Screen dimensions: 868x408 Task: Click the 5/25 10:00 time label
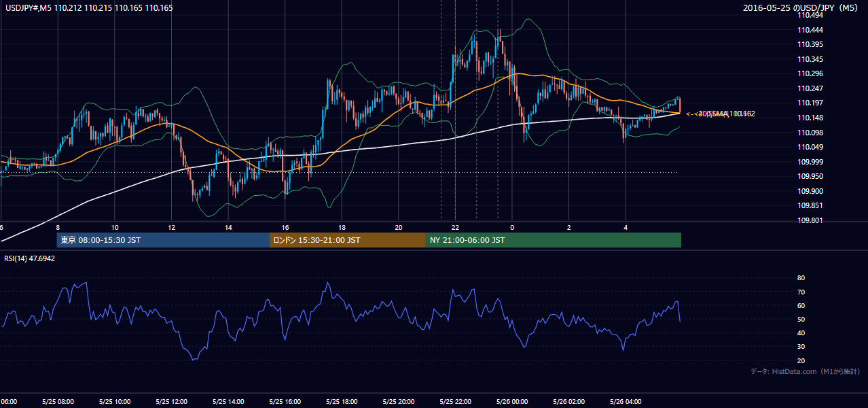(x=115, y=402)
